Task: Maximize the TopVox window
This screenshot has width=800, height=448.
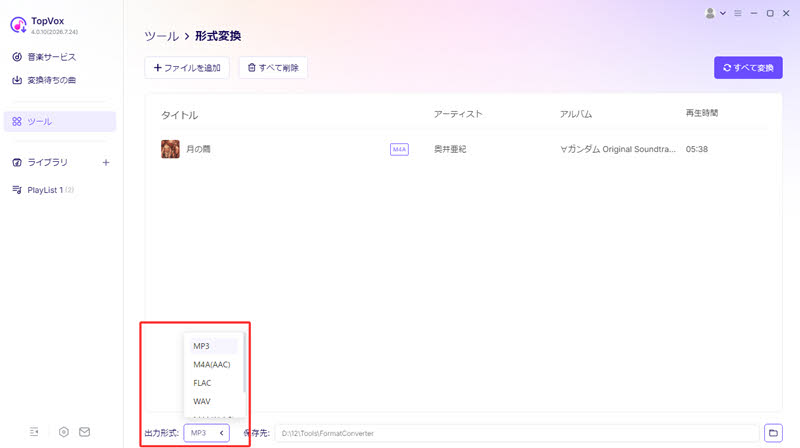Action: point(770,13)
